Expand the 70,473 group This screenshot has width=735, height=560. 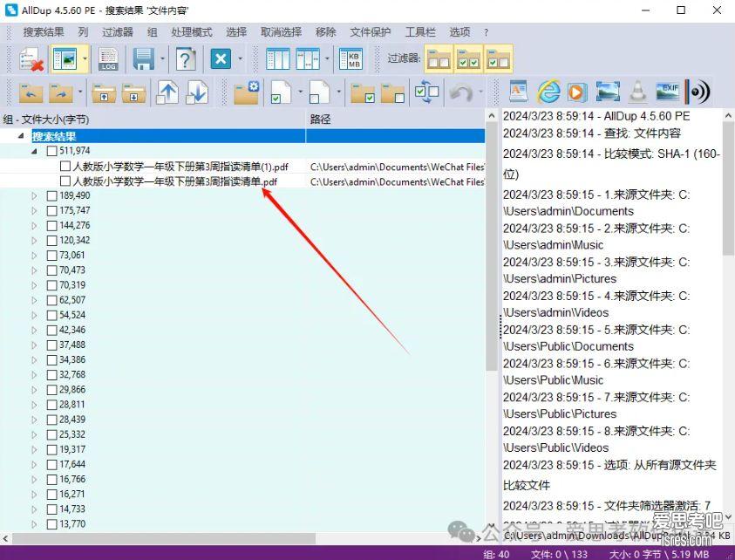(34, 270)
